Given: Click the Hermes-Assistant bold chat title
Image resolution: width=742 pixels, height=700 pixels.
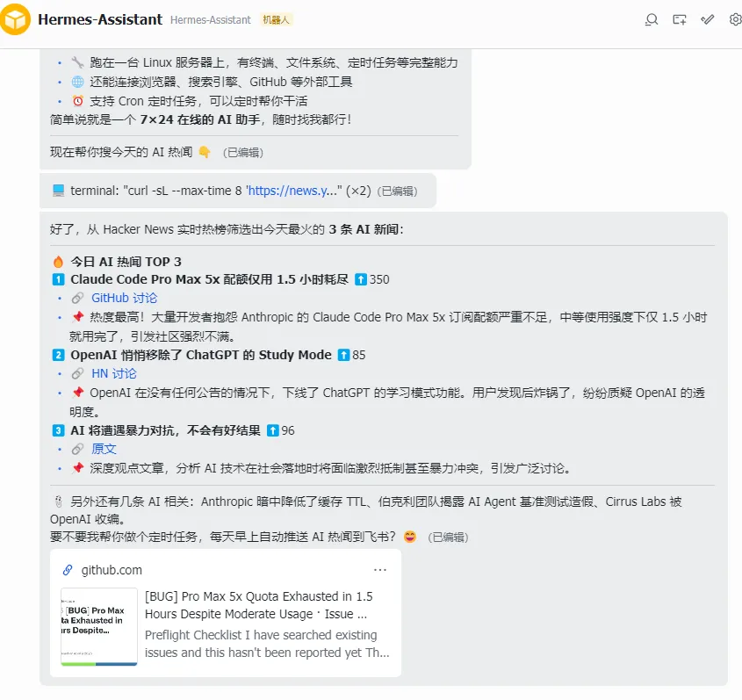Looking at the screenshot, I should pos(100,19).
